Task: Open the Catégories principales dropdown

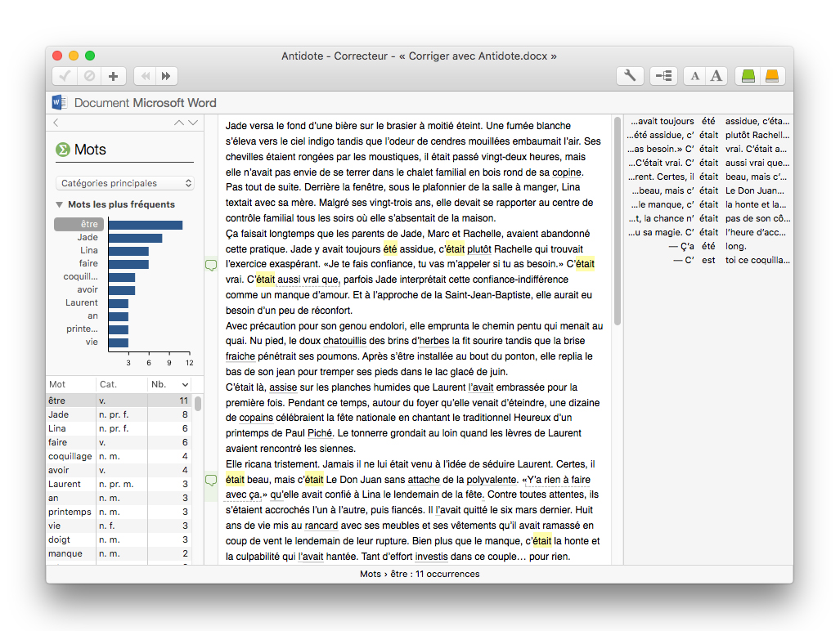Action: [x=124, y=183]
